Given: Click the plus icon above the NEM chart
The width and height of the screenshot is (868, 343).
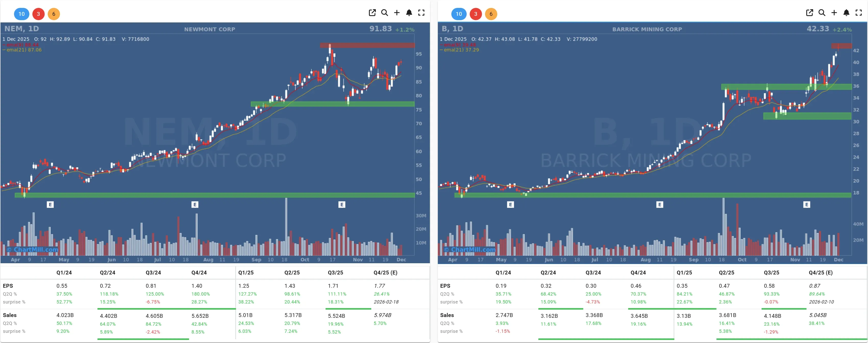Looking at the screenshot, I should tap(396, 13).
